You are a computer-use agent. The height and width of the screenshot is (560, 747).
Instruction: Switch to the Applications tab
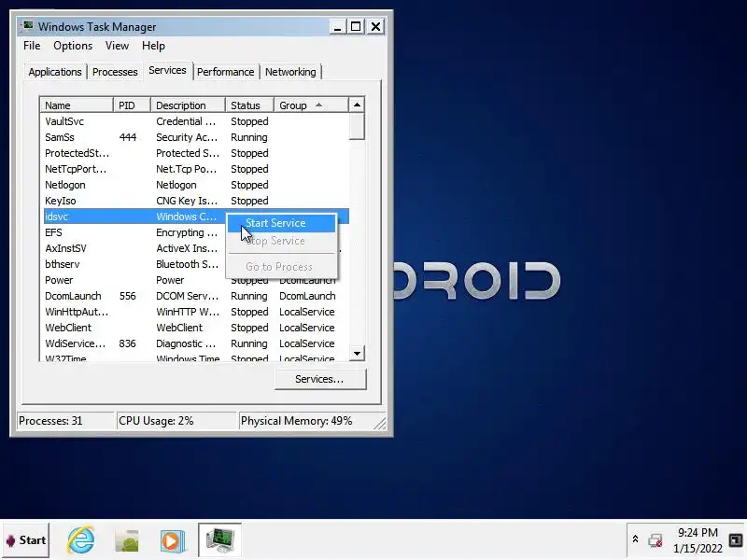[x=55, y=72]
